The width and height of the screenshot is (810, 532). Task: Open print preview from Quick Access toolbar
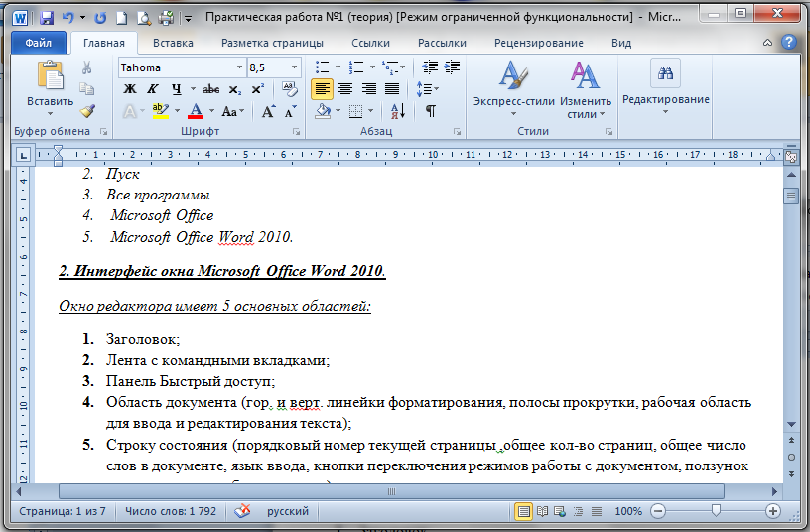click(x=143, y=18)
